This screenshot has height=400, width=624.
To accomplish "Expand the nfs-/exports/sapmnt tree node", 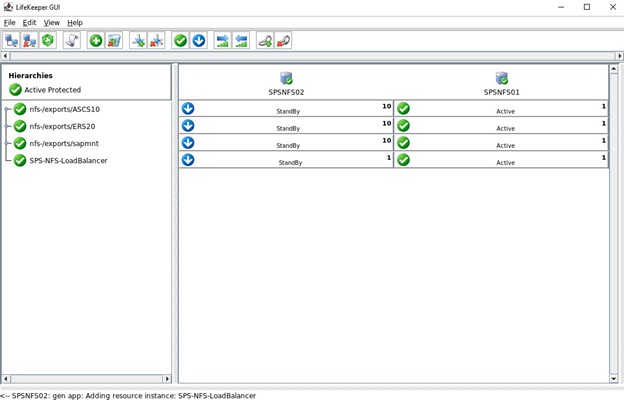I will coord(7,143).
